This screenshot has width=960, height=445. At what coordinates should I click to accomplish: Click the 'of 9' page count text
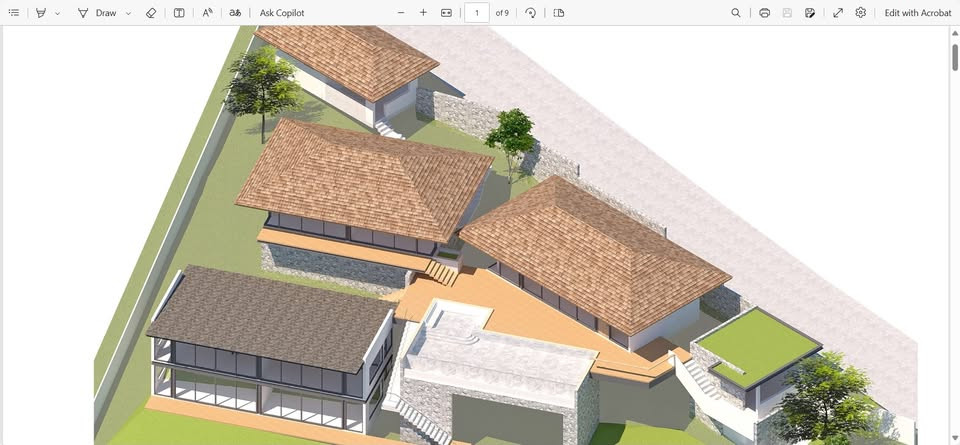502,13
